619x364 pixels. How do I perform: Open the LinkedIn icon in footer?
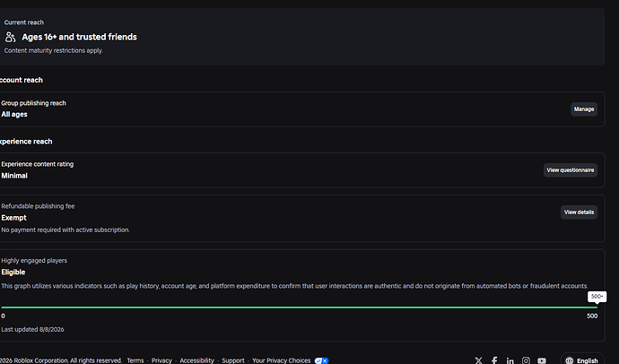pyautogui.click(x=510, y=360)
